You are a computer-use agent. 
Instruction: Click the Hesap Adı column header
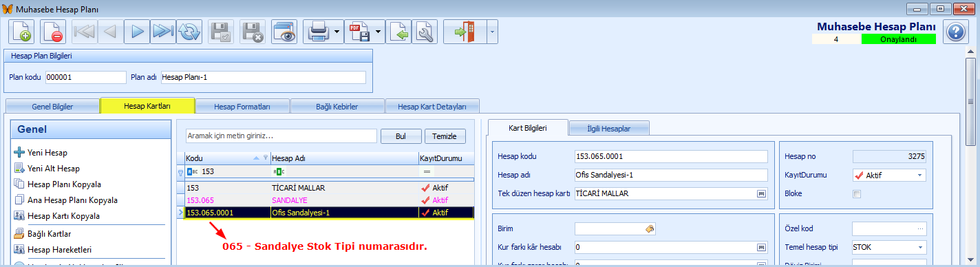pyautogui.click(x=344, y=158)
